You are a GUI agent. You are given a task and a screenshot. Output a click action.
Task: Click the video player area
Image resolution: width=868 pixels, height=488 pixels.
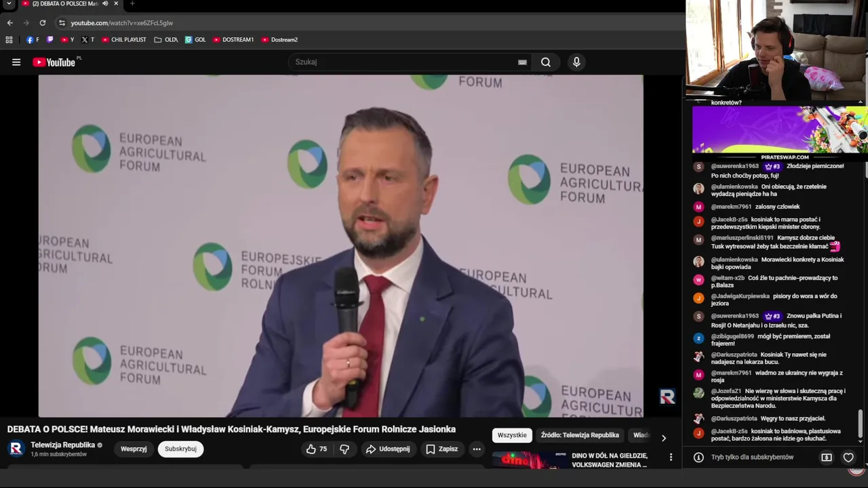(x=340, y=246)
